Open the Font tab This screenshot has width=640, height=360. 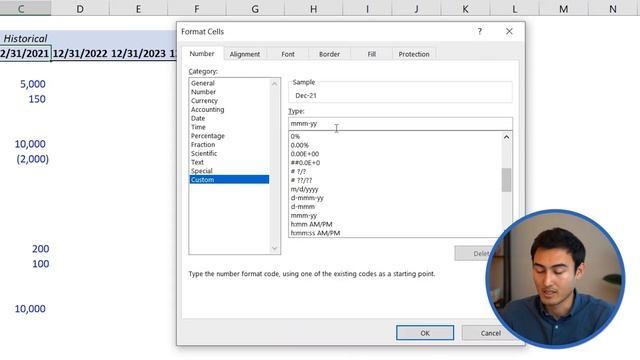pyautogui.click(x=288, y=54)
